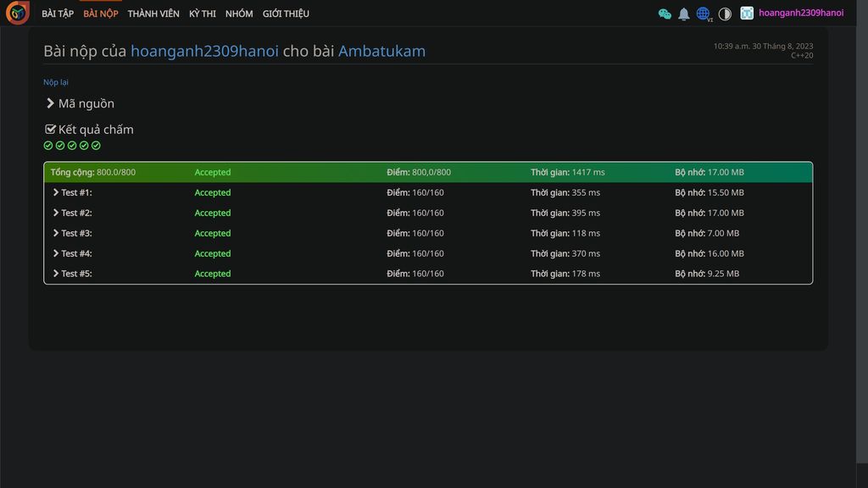The height and width of the screenshot is (488, 868).
Task: Open the Ambatukam problem link
Action: tap(382, 51)
